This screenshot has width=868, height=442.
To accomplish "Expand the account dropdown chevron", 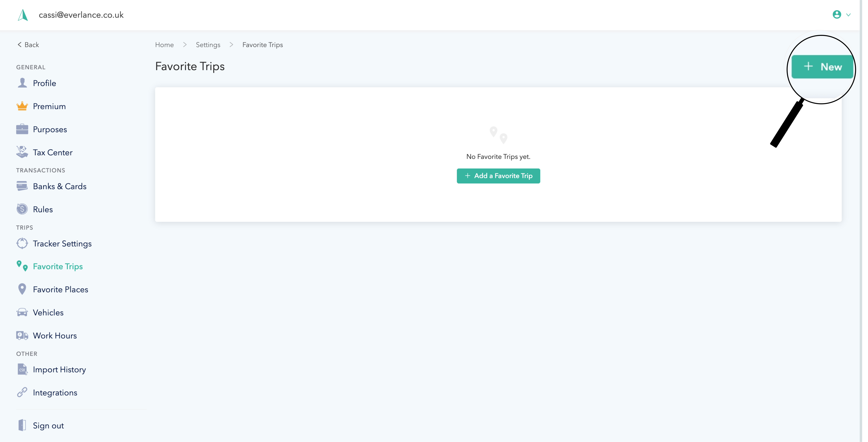I will pyautogui.click(x=849, y=15).
